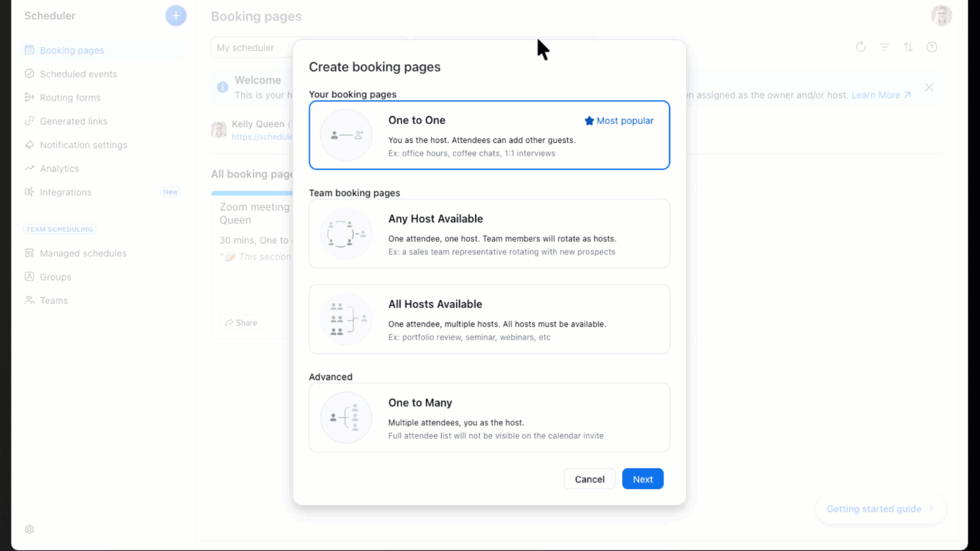This screenshot has height=551, width=980.
Task: Click the Booking pages calendar icon
Action: point(29,50)
